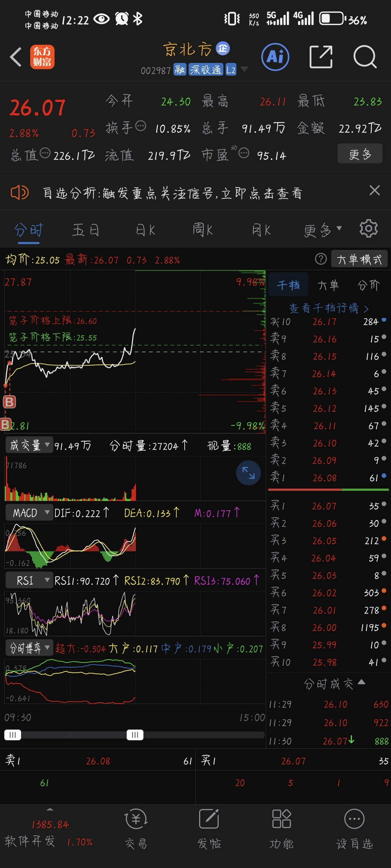Tap the 11:30 26.07 trade record

328,741
